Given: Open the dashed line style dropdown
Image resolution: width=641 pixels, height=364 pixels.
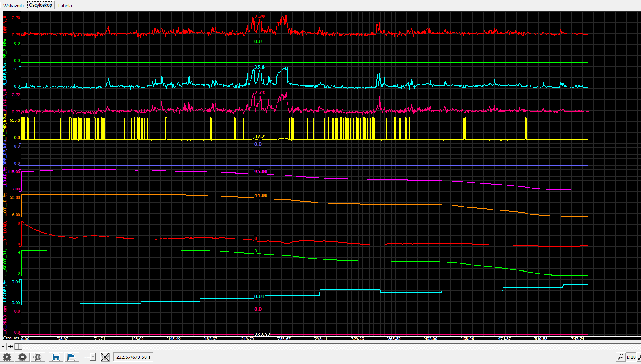Looking at the screenshot, I should coord(89,357).
